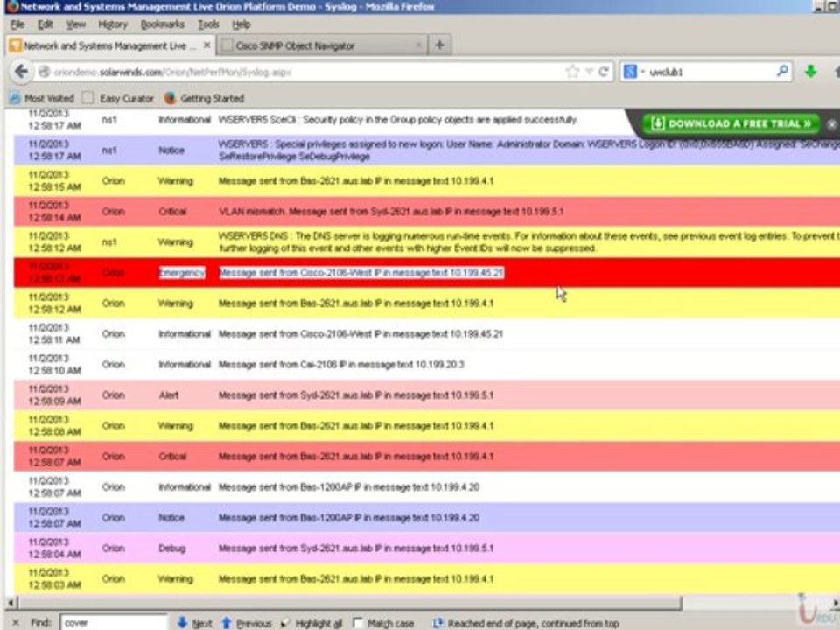840x630 pixels.
Task: Switch to Cisco SNMP Object Navigator tab
Action: pyautogui.click(x=321, y=45)
